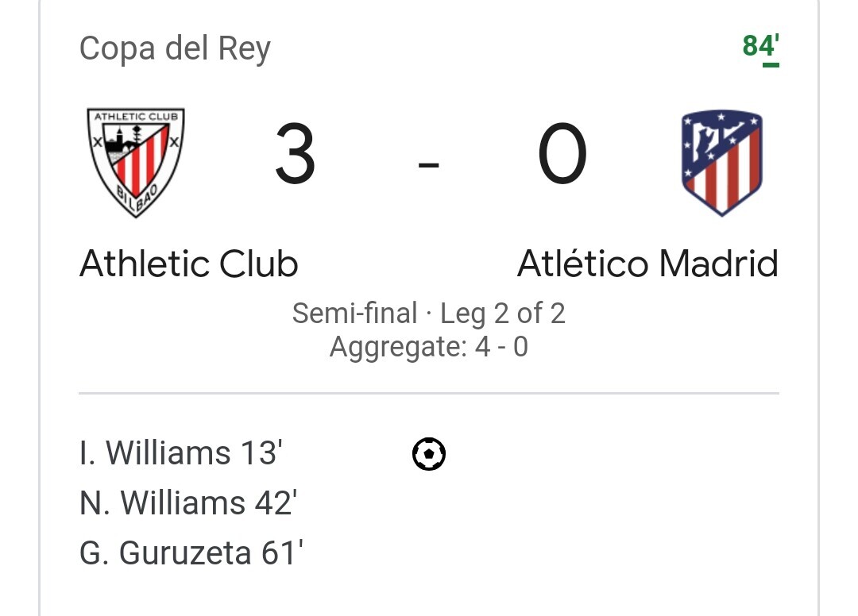Click Athletic Club's score of 3
Screen dimensions: 858x616
[x=295, y=153]
